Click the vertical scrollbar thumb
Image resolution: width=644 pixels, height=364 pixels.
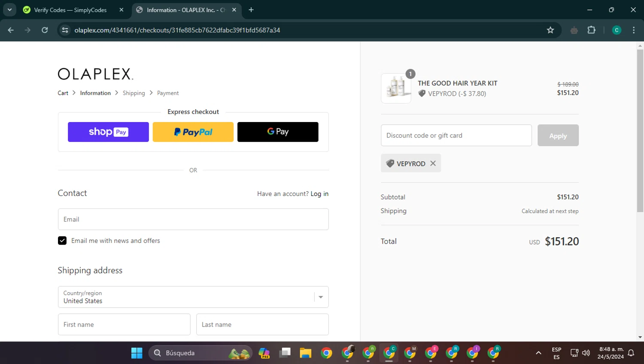(x=640, y=131)
